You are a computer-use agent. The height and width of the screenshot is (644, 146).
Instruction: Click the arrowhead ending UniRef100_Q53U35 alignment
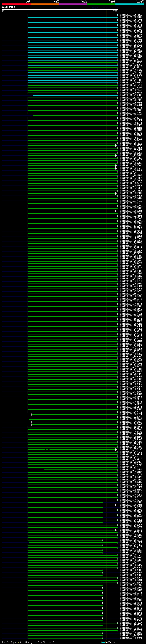116,450
